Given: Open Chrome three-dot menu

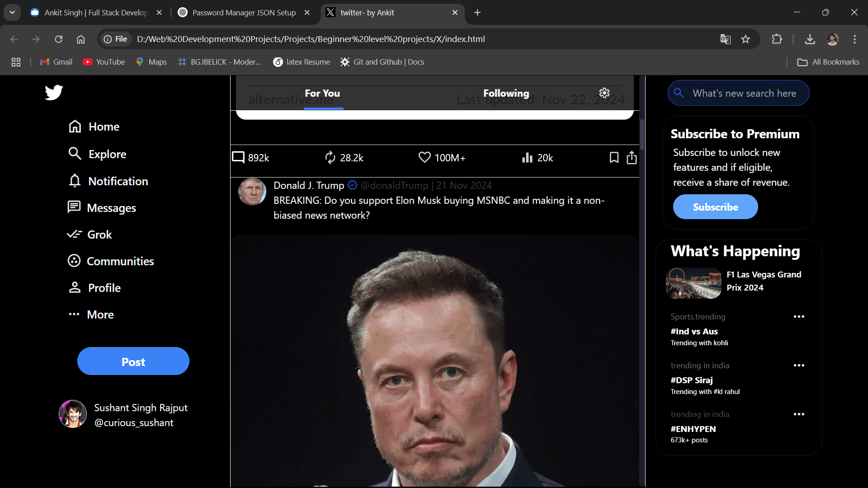Looking at the screenshot, I should pos(854,39).
